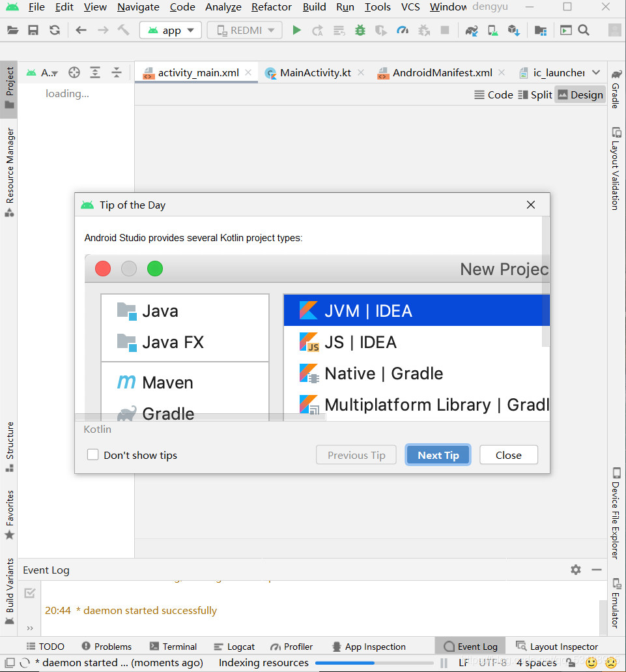Switch editor to Split view
Image resolution: width=626 pixels, height=672 pixels.
(x=535, y=95)
